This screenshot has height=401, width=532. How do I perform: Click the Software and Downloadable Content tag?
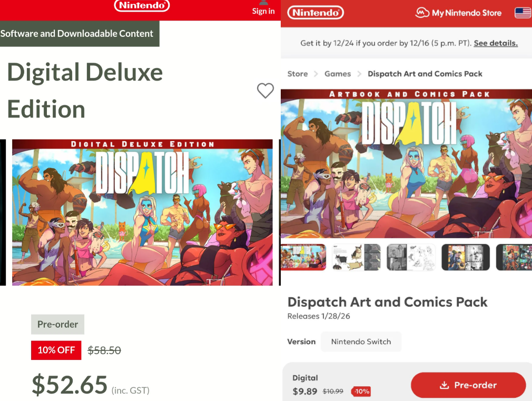coord(80,34)
